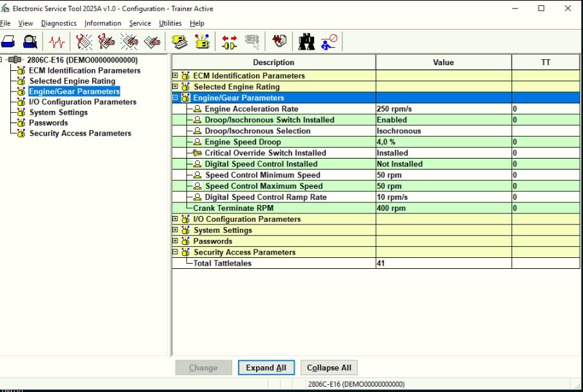Open the red waveform status tool
This screenshot has height=392, width=583.
(x=57, y=42)
